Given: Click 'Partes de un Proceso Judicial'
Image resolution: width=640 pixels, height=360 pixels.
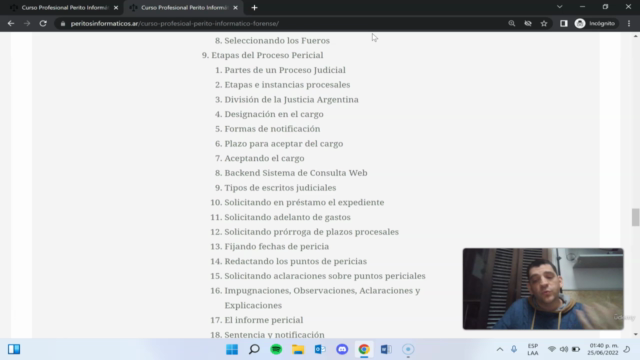Looking at the screenshot, I should point(285,70).
